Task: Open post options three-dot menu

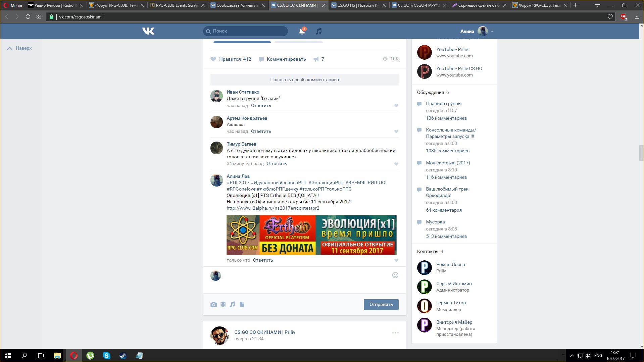Action: coord(395,333)
